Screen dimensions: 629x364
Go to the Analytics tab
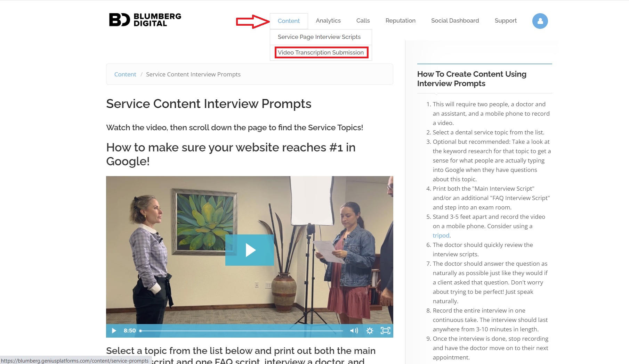click(x=328, y=21)
